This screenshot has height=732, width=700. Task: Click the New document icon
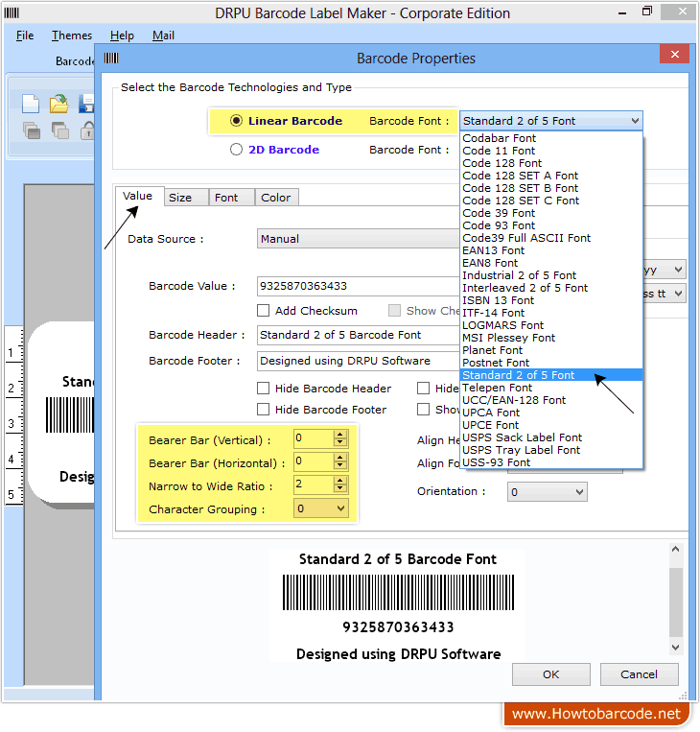[31, 104]
